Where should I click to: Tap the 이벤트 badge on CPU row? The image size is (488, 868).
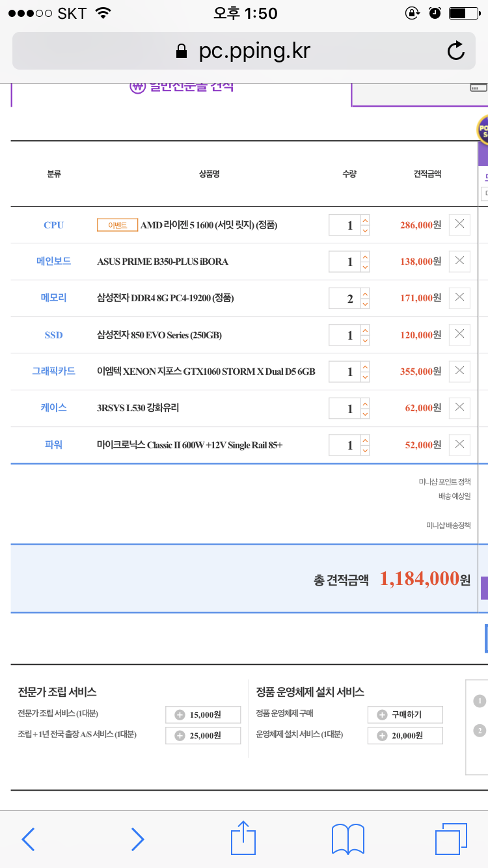point(117,225)
